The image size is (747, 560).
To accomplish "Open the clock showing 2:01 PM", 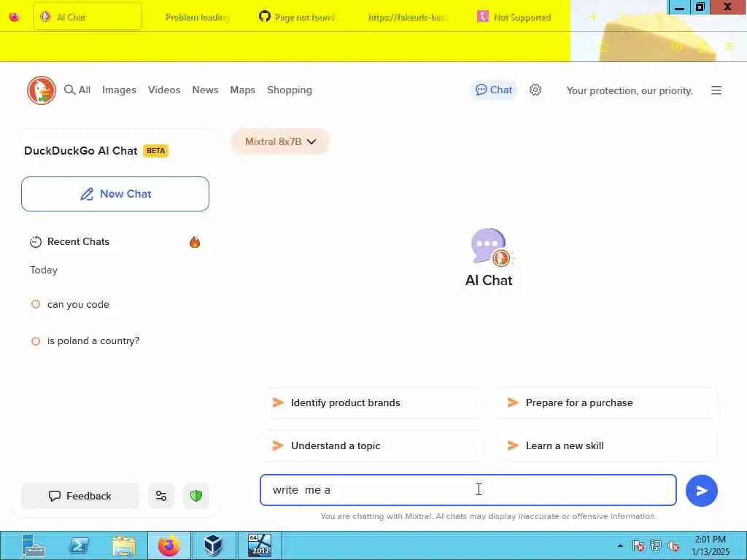I will click(710, 545).
